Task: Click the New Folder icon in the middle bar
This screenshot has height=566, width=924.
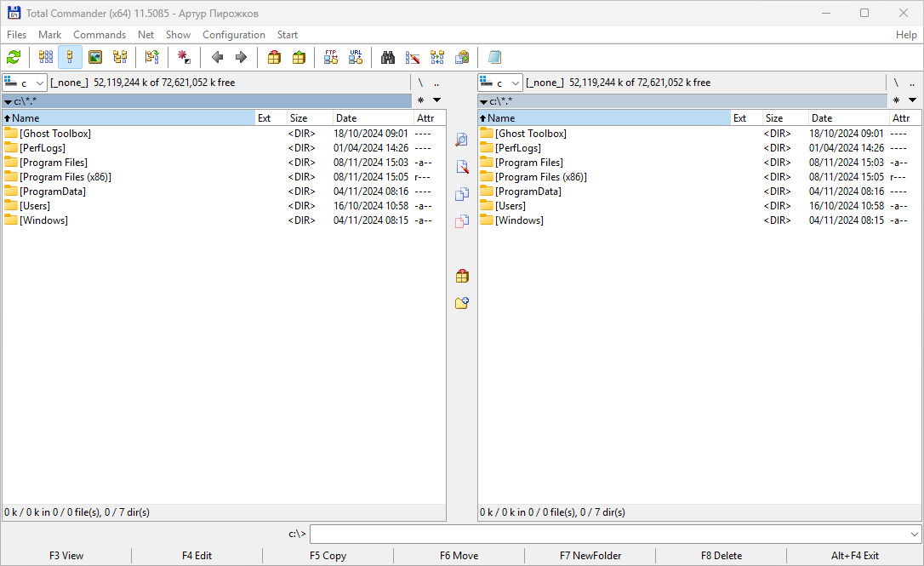Action: 462,302
